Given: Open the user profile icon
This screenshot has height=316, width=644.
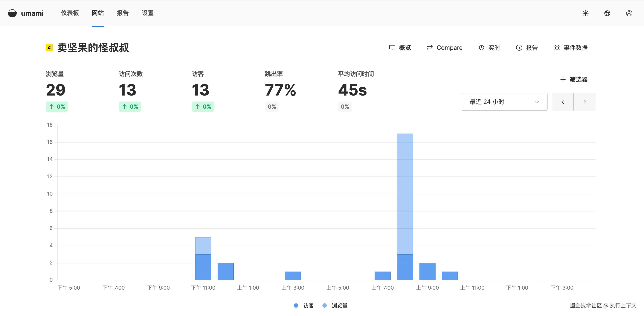Looking at the screenshot, I should pyautogui.click(x=629, y=13).
